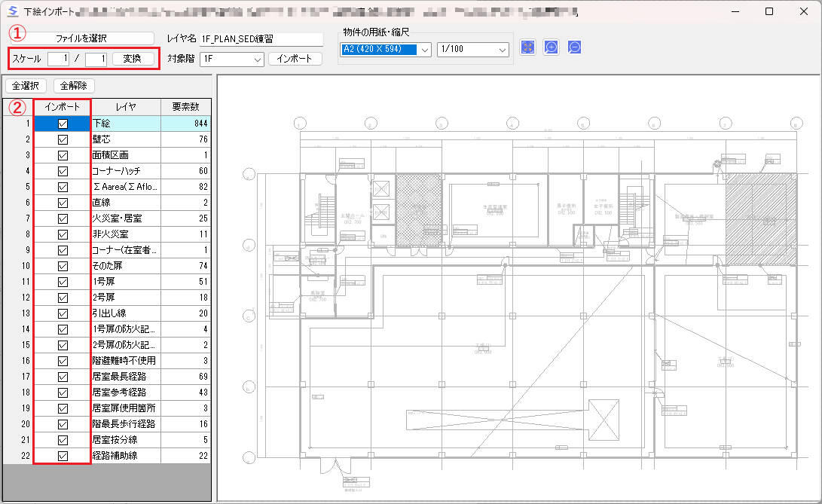Viewport: 822px width, 504px height.
Task: Open the paper size A2 (420 X 594) dropdown
Action: click(386, 49)
